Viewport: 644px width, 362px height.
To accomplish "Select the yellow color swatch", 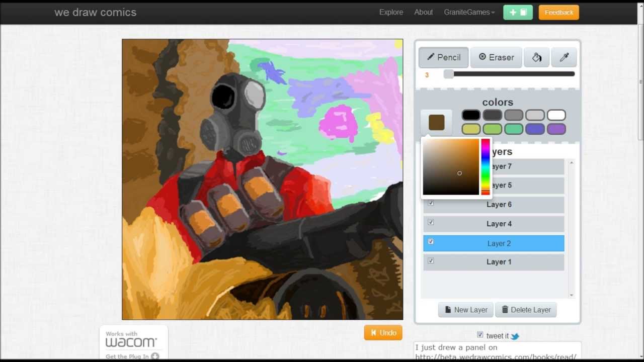I will click(x=471, y=129).
